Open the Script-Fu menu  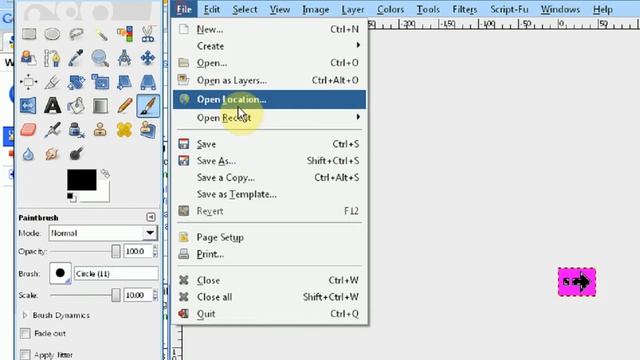(509, 9)
